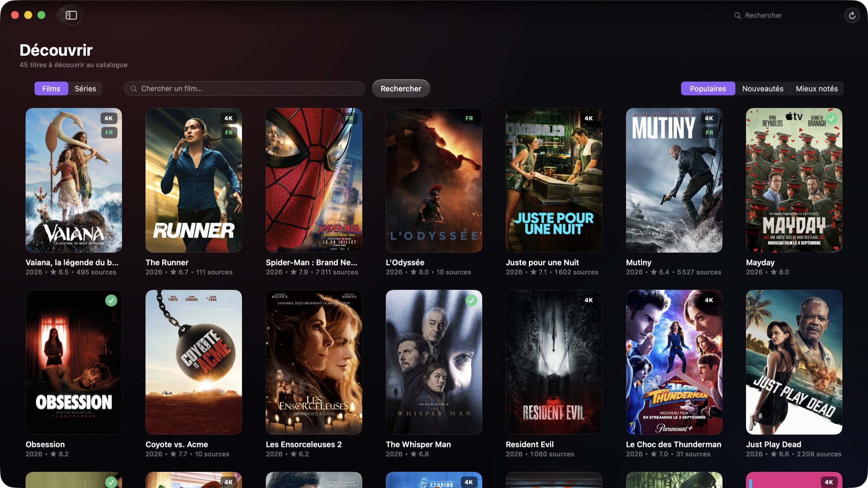Open the Just Play Dead poster
This screenshot has height=488, width=868.
pyautogui.click(x=794, y=362)
